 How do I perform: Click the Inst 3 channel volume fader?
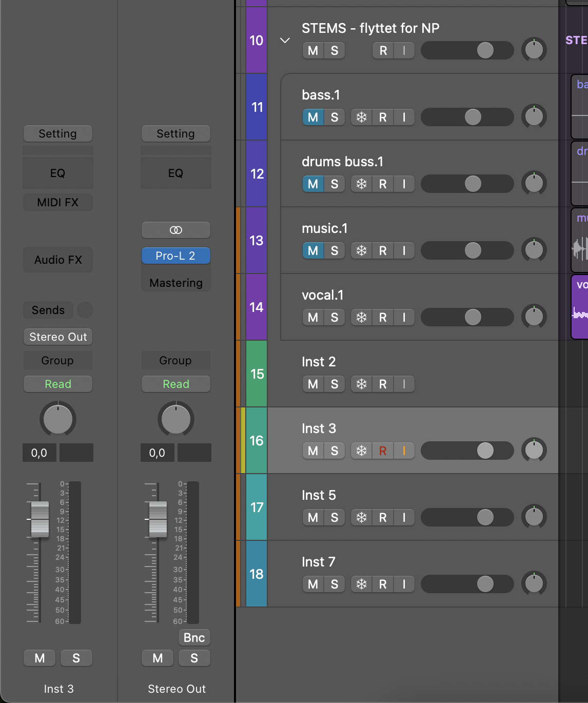point(40,519)
